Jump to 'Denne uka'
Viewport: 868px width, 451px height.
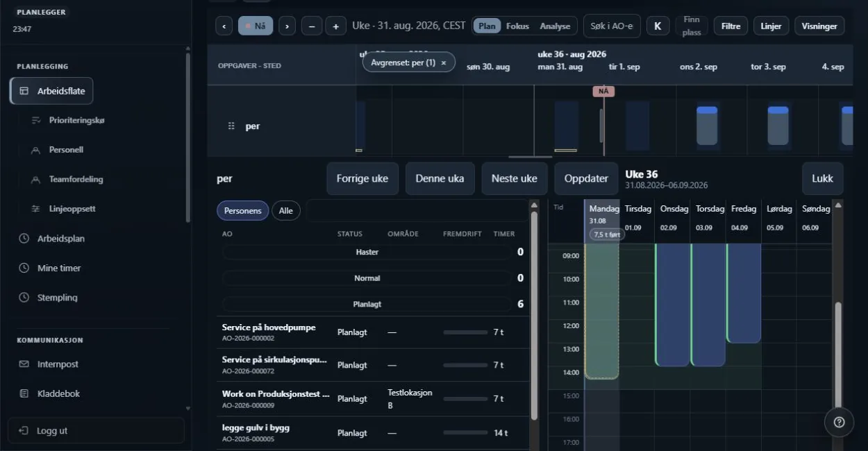tap(440, 178)
